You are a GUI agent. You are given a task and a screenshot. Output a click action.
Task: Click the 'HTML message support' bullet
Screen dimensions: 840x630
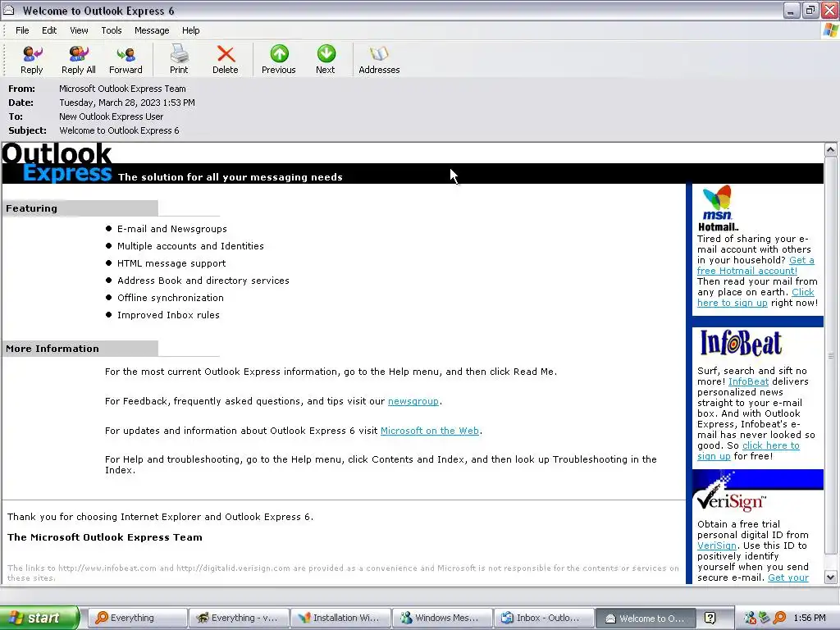pyautogui.click(x=171, y=263)
